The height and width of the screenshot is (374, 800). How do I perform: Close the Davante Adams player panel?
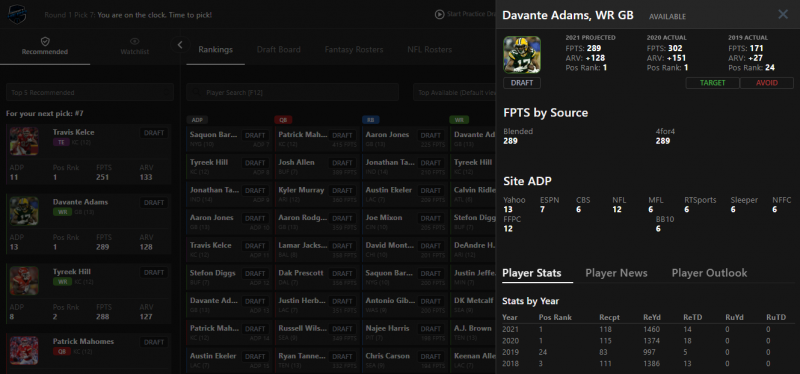point(783,14)
